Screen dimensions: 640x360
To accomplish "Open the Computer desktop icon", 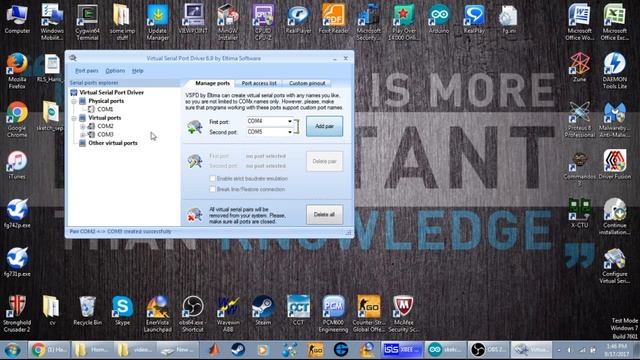I will [x=17, y=19].
